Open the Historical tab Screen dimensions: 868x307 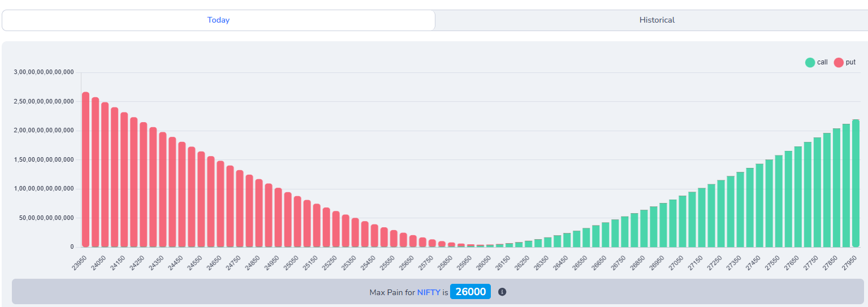(x=657, y=20)
